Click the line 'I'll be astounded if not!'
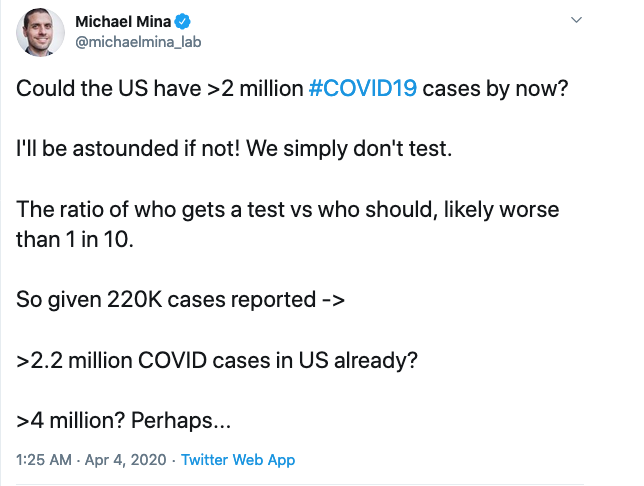Screen dimensions: 644x486 tap(128, 148)
